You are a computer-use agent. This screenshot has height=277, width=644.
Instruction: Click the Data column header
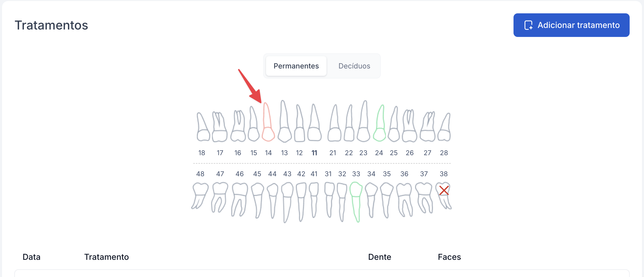pos(32,257)
